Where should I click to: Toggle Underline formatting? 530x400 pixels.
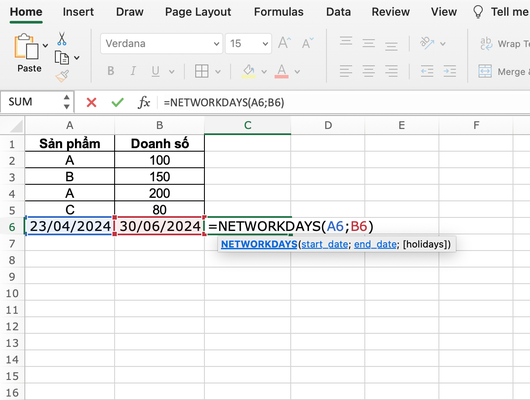[x=155, y=71]
